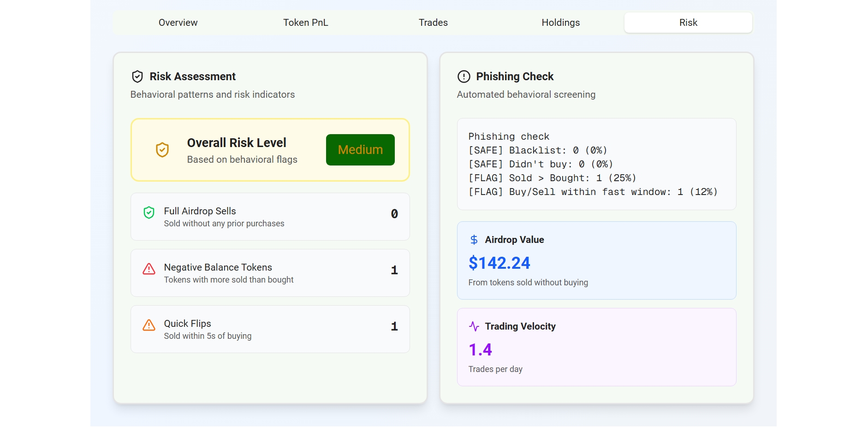
Task: Open the Token PnL tab
Action: 306,23
